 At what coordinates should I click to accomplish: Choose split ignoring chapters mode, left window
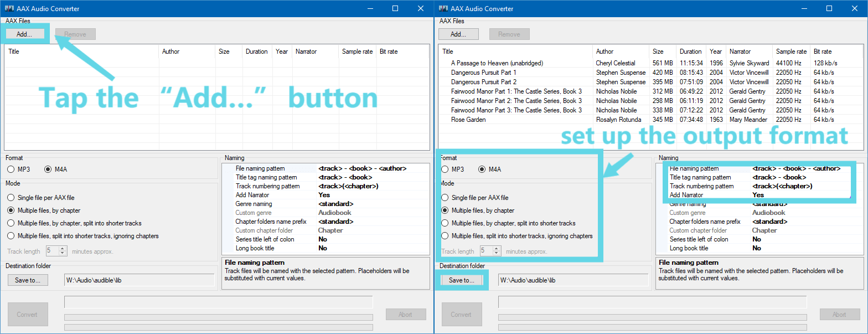83,236
